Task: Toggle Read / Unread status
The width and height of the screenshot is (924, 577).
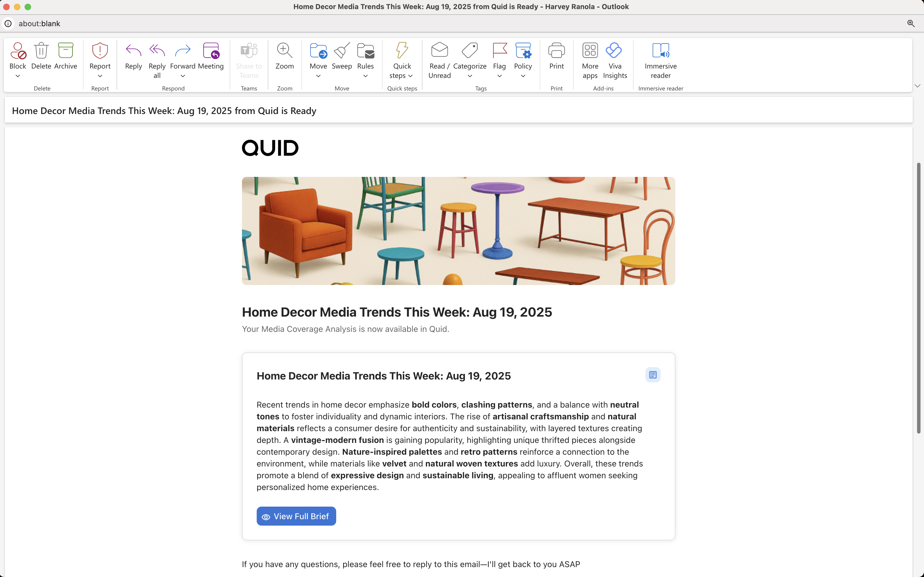Action: pos(439,51)
